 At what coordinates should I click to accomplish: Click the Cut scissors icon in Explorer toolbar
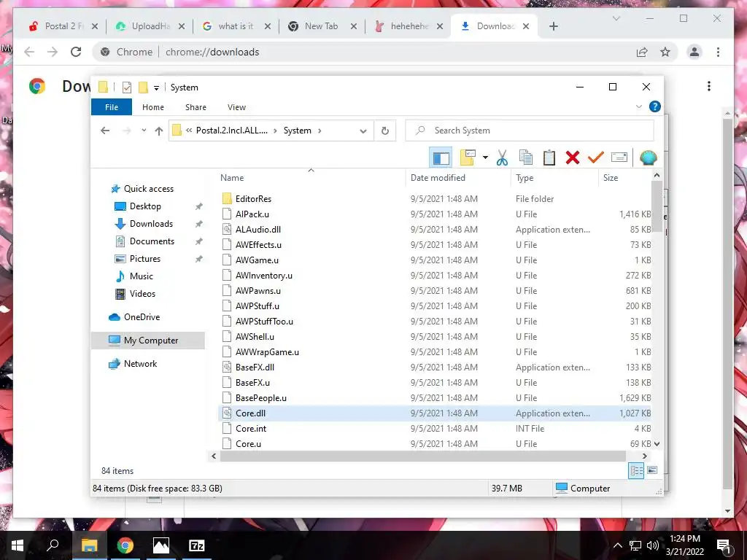(x=502, y=157)
